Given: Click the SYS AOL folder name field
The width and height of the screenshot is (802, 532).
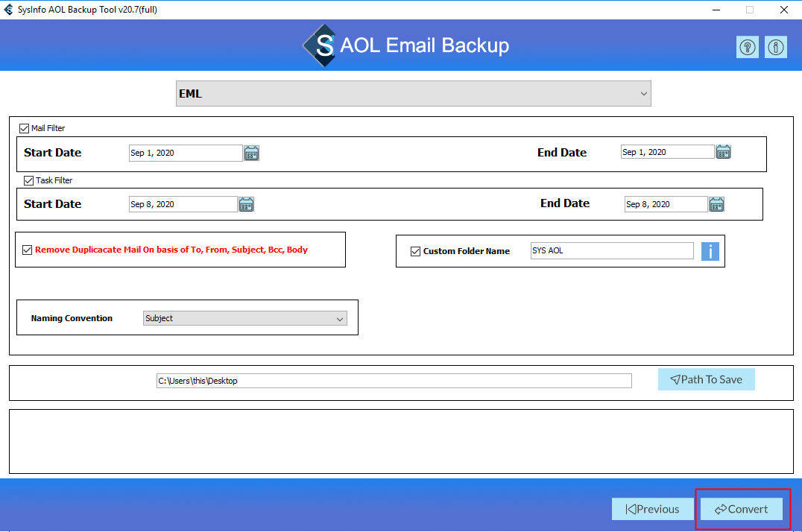Looking at the screenshot, I should (x=611, y=251).
